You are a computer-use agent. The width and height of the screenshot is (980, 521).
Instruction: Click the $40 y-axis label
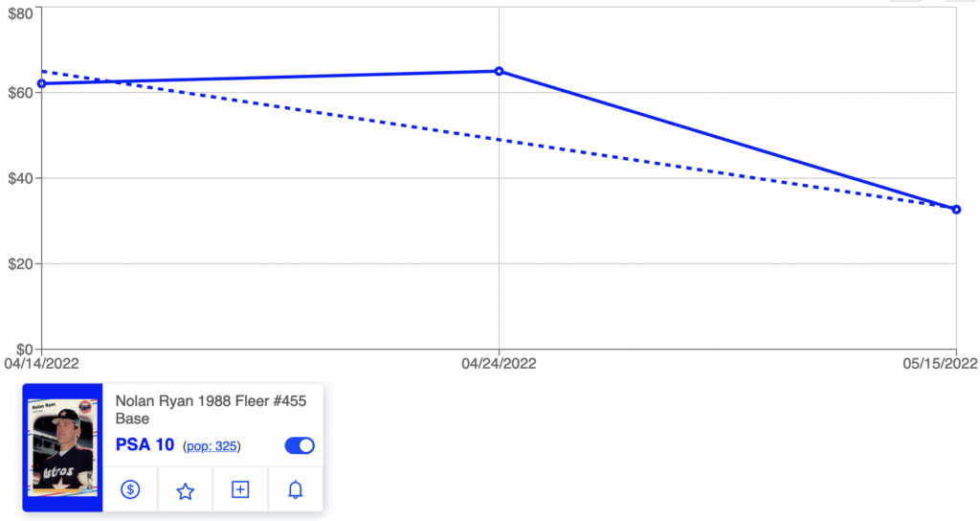tap(20, 179)
